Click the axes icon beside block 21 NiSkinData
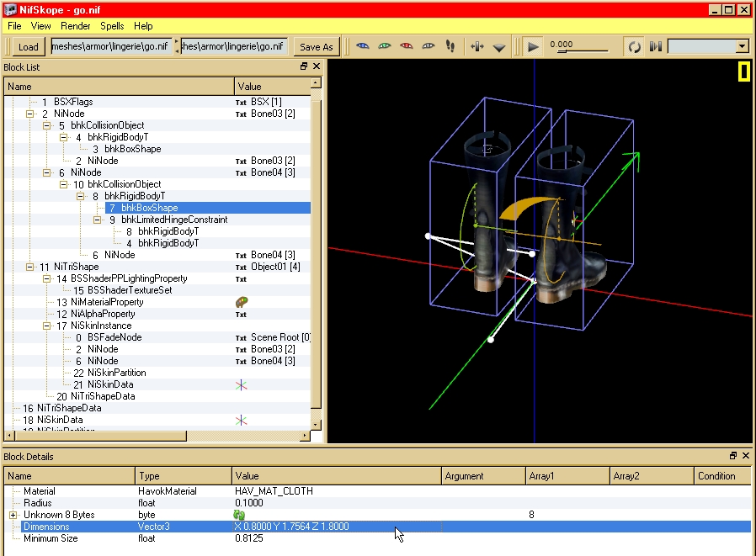The width and height of the screenshot is (756, 556). 241,384
